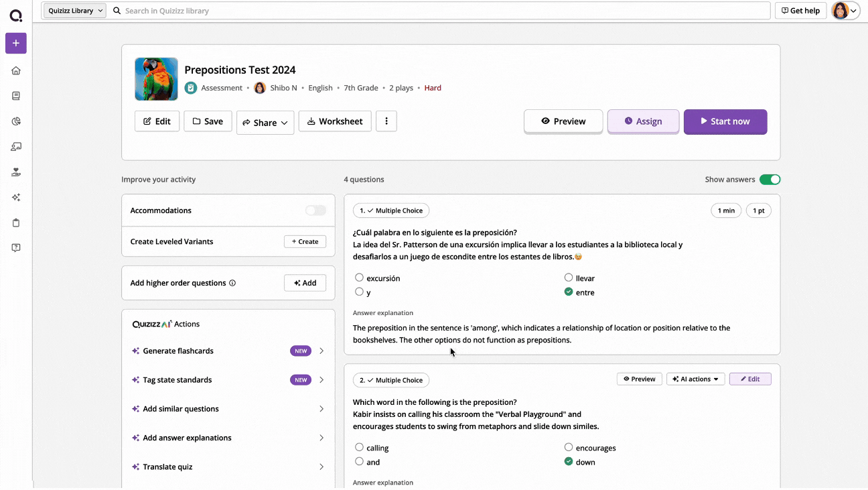Select the Library book icon in sidebar
This screenshot has width=868, height=490.
click(16, 95)
